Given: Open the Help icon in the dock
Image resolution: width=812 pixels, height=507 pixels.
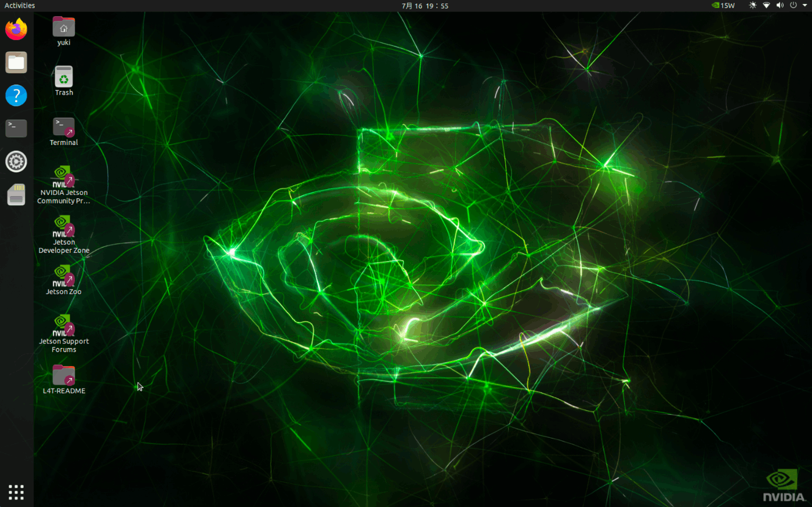Looking at the screenshot, I should [16, 95].
